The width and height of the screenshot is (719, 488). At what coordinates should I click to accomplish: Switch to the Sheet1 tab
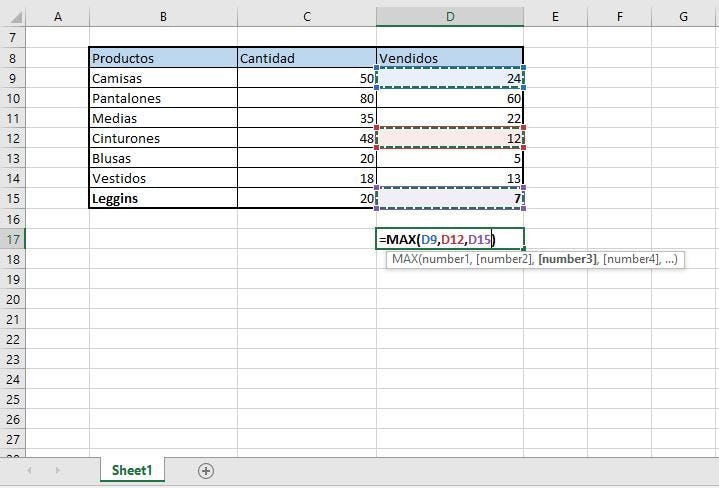132,470
